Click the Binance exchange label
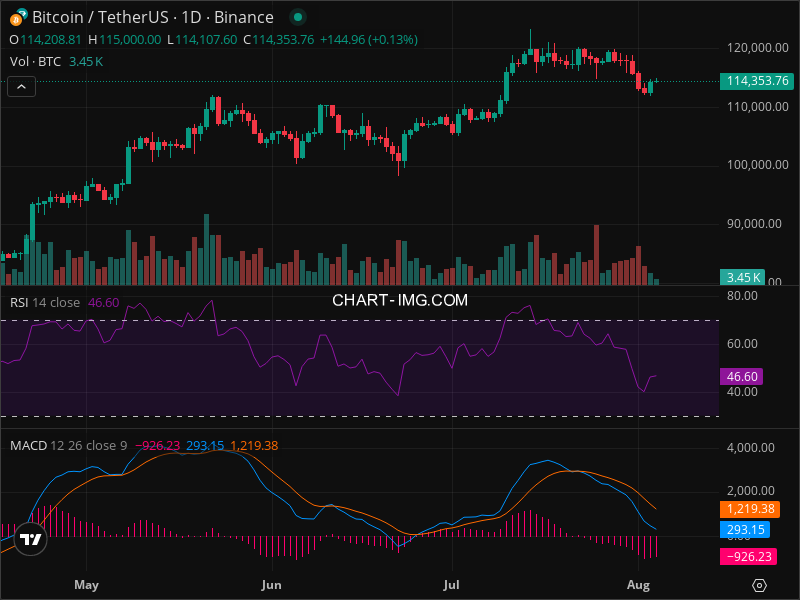Image resolution: width=800 pixels, height=600 pixels. 243,17
